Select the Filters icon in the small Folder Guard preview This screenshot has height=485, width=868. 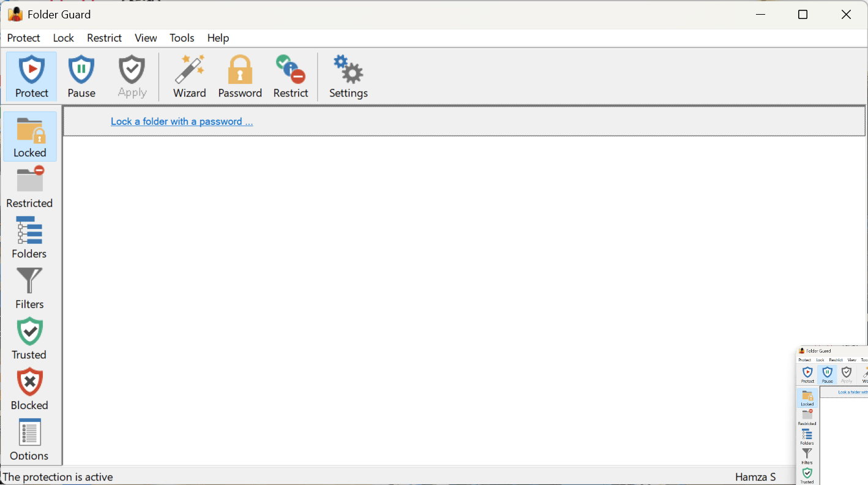point(807,456)
